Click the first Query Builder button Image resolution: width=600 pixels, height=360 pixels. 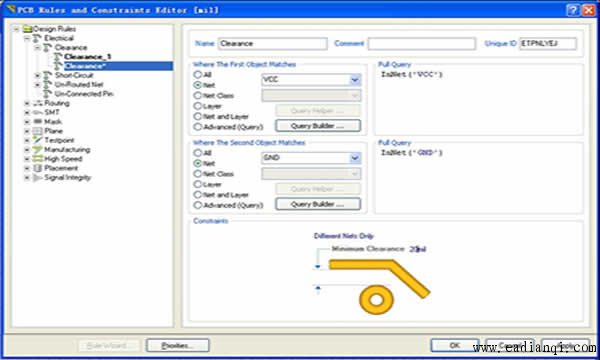[318, 126]
